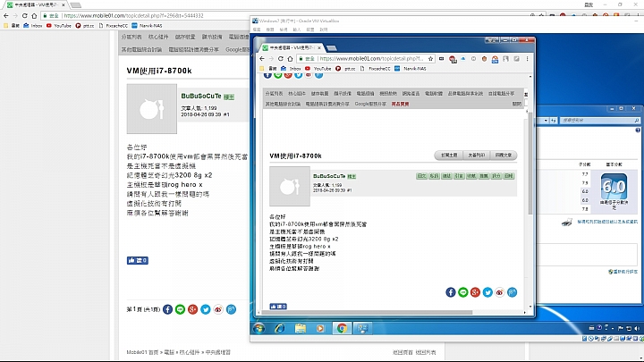Share post on LINE in host page
This screenshot has width=644, height=362.
[180, 309]
